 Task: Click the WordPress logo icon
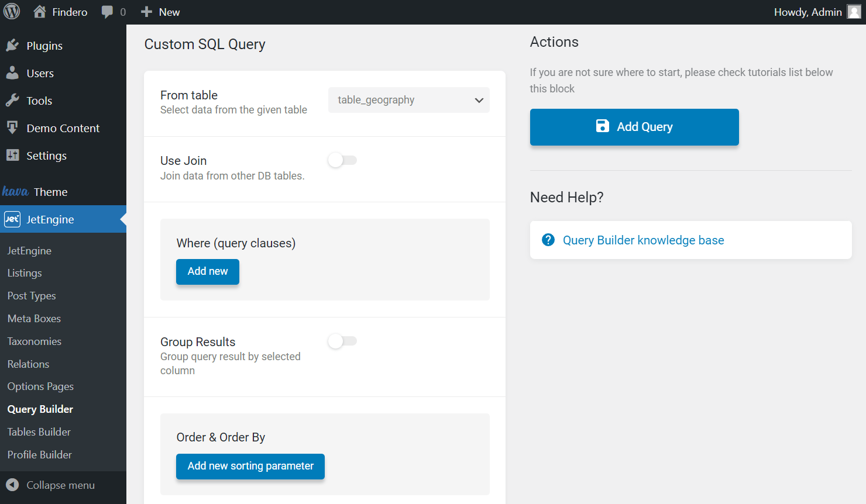tap(12, 12)
